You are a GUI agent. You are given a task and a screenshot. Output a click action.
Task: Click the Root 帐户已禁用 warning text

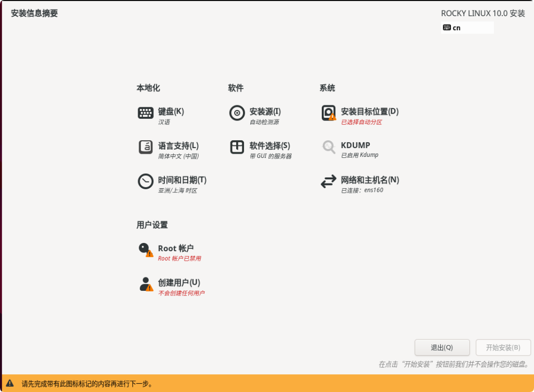coord(180,258)
